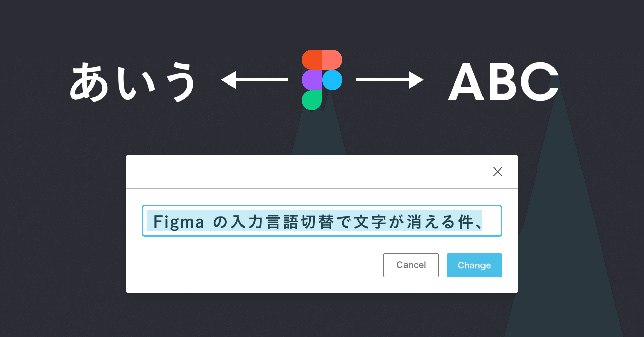The height and width of the screenshot is (337, 644).
Task: Click the blue border of the input field
Action: pyautogui.click(x=322, y=207)
